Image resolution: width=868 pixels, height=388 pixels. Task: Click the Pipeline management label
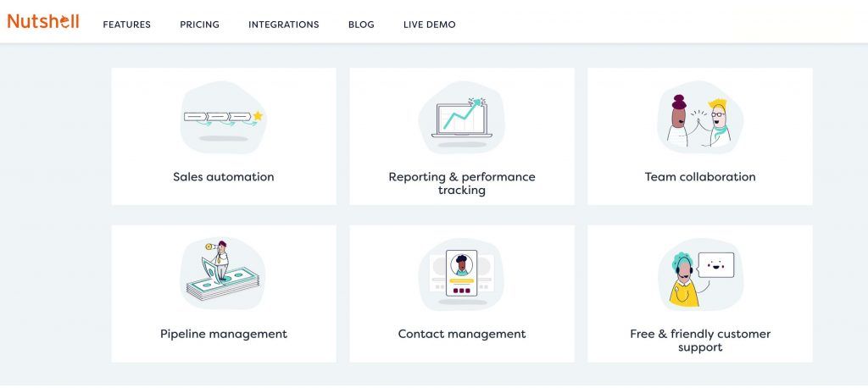[x=223, y=334]
